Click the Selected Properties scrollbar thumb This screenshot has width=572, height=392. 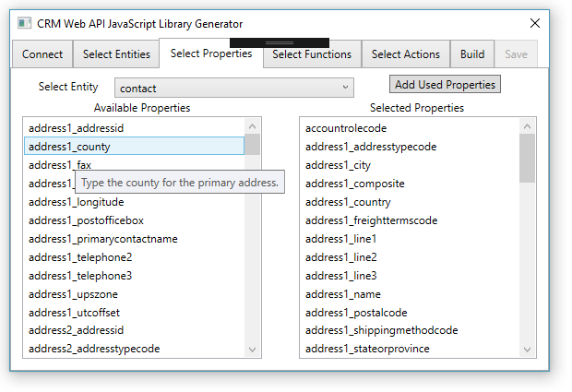pos(527,158)
